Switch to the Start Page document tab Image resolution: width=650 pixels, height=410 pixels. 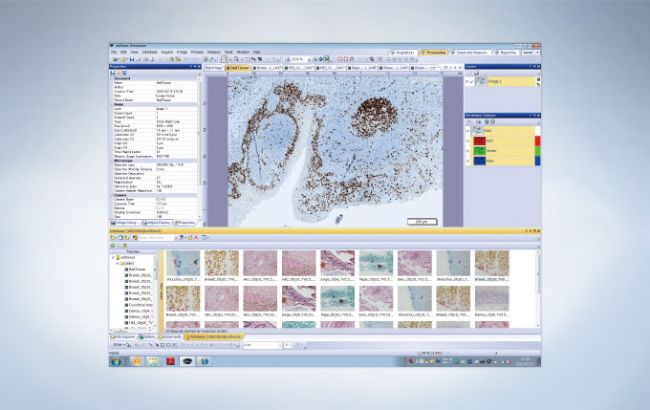pyautogui.click(x=214, y=67)
